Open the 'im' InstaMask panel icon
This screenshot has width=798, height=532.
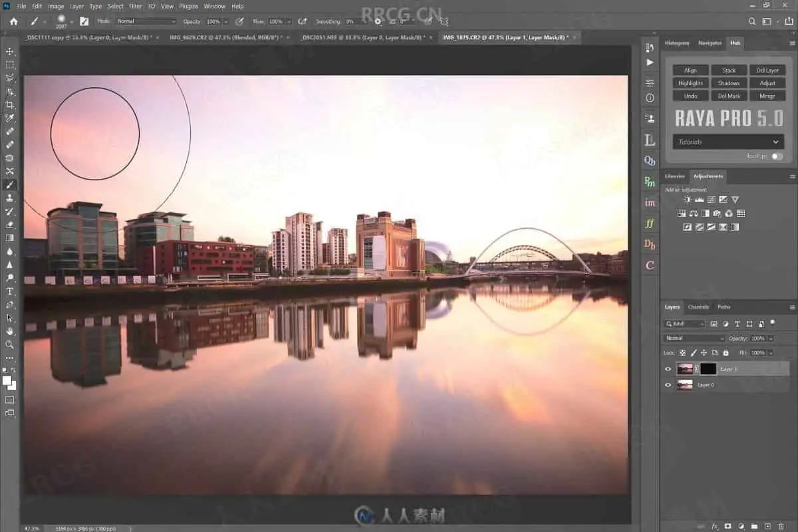coord(650,202)
